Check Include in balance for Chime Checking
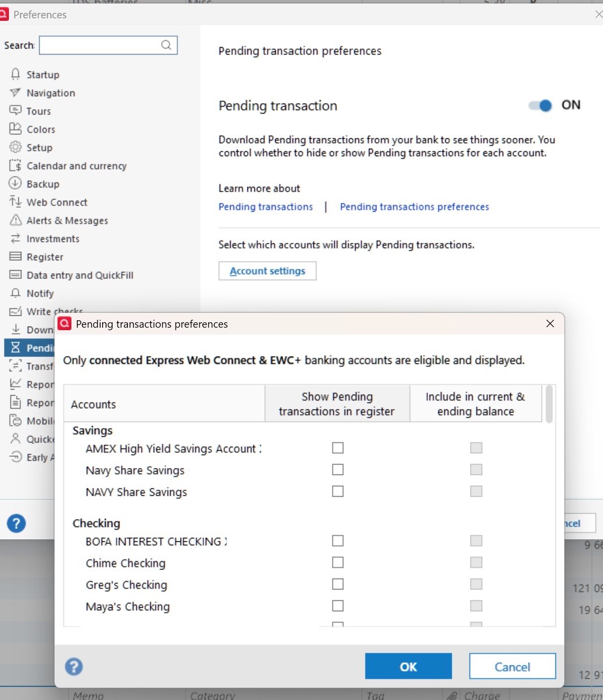The image size is (603, 700). [x=476, y=562]
